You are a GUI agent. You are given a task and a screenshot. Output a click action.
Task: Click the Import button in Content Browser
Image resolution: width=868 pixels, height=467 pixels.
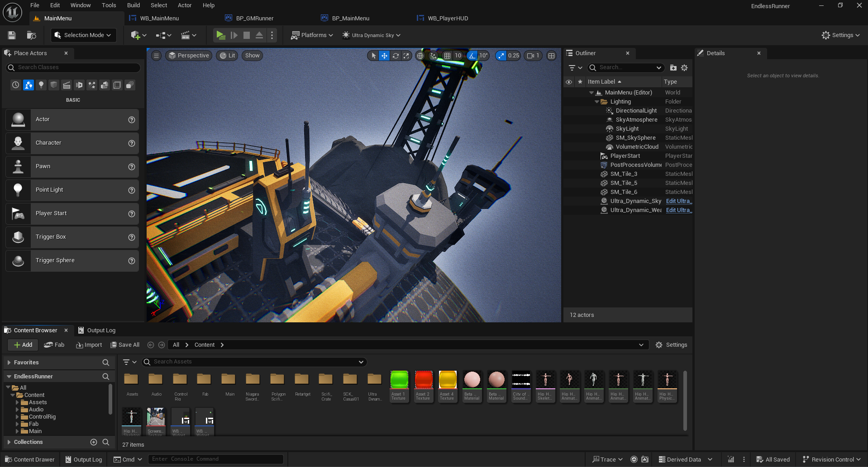tap(89, 345)
